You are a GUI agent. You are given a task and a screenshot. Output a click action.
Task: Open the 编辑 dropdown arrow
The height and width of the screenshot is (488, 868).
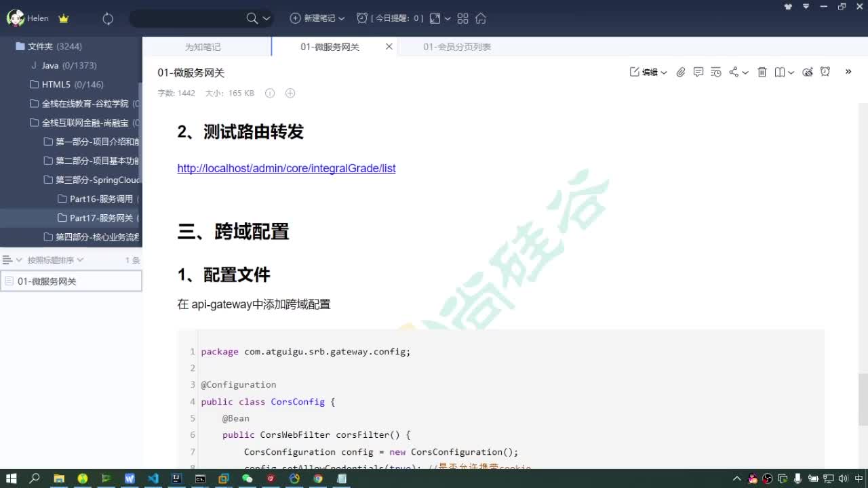coord(664,73)
